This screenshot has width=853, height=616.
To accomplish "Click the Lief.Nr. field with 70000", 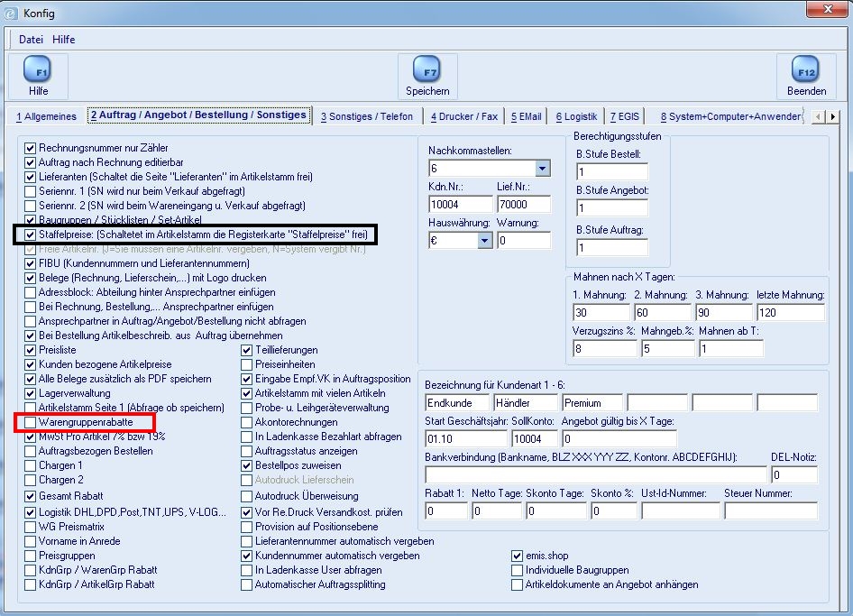I will coord(523,205).
